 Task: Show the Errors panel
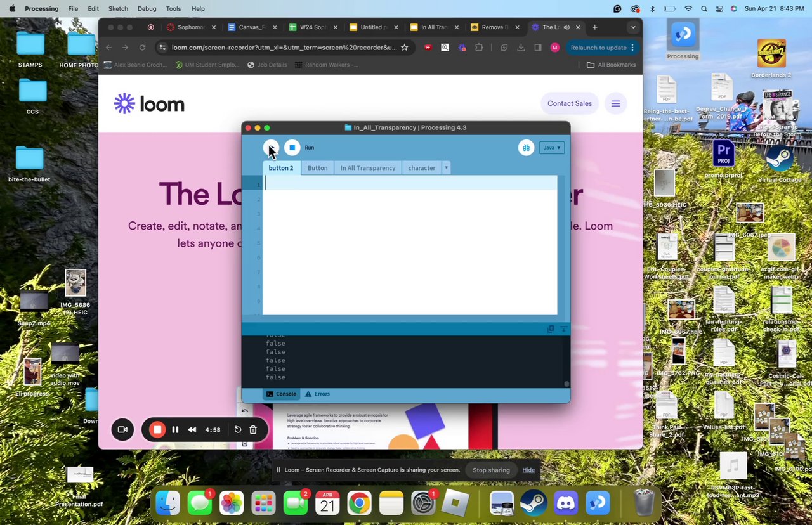click(x=318, y=394)
